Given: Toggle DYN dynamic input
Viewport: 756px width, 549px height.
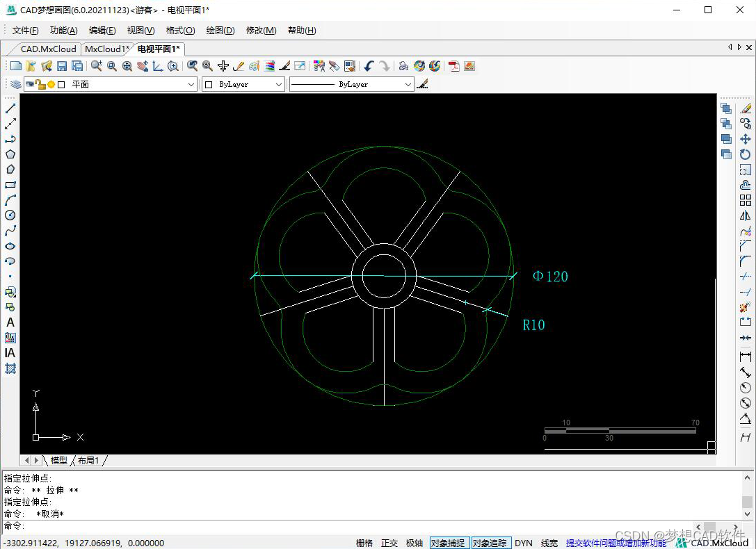Looking at the screenshot, I should coord(523,543).
